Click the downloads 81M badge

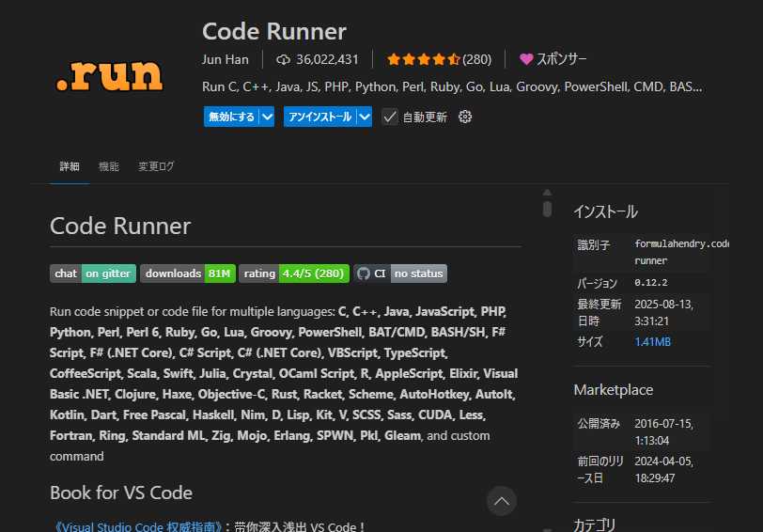pos(187,274)
